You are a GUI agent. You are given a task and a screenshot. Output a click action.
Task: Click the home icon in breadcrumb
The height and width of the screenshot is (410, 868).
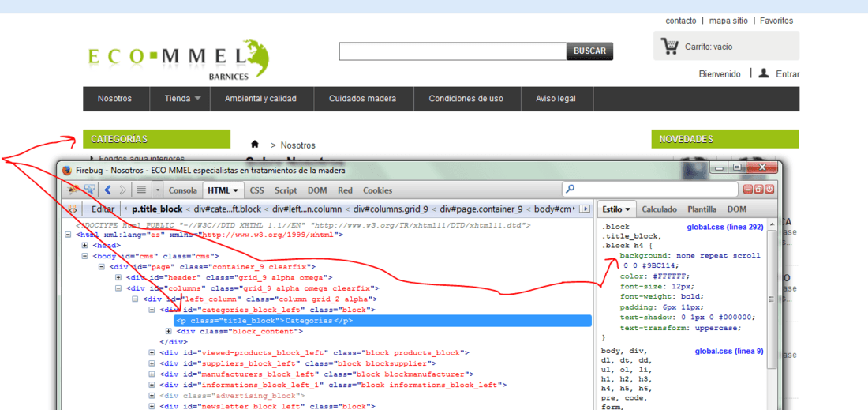tap(255, 144)
